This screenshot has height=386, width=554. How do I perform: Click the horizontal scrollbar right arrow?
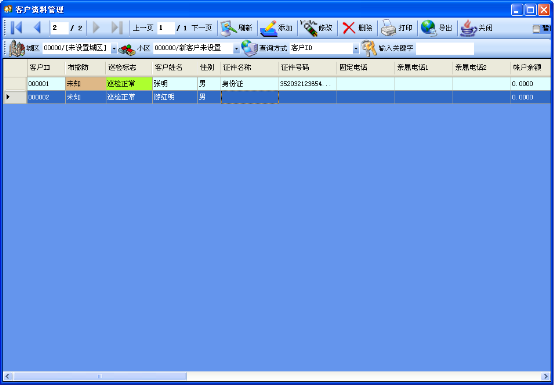pyautogui.click(x=545, y=376)
